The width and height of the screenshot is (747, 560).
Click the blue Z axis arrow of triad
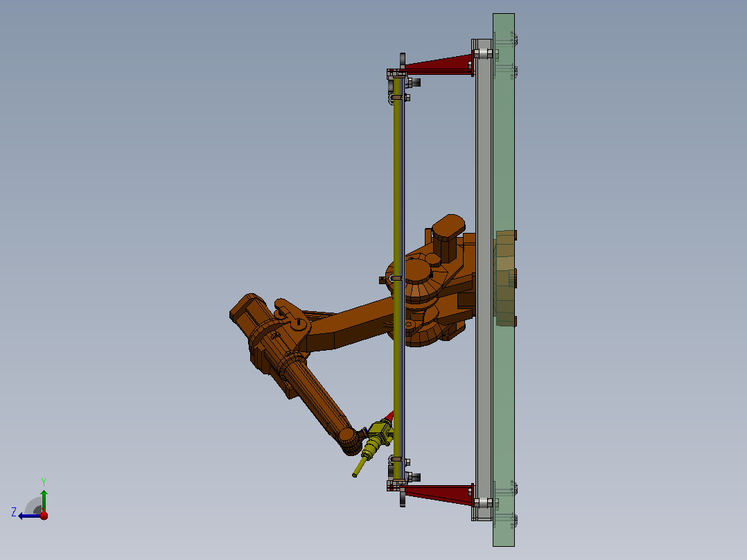[30, 516]
